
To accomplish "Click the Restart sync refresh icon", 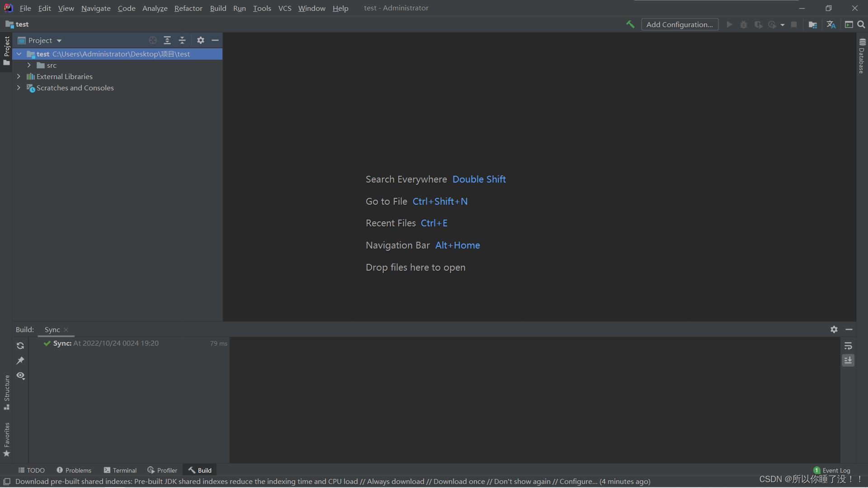I will point(20,346).
